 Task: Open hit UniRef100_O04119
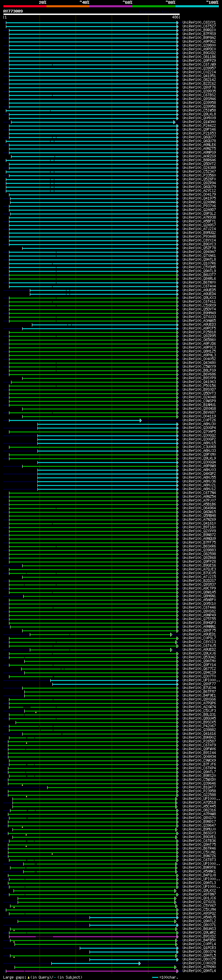(199, 416)
